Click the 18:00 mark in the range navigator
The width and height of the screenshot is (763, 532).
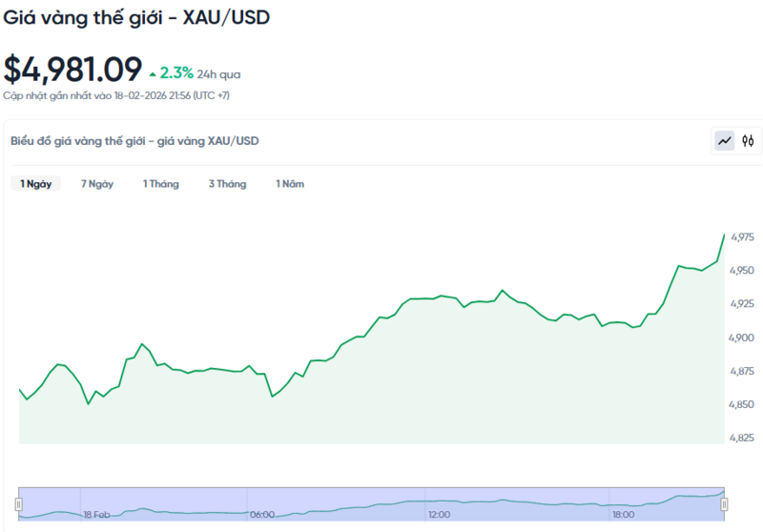pos(625,515)
